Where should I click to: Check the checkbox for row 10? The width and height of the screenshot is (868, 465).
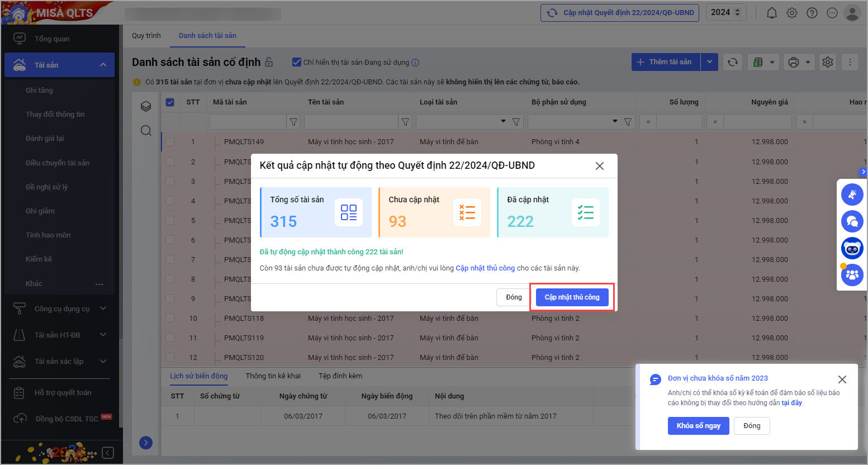[x=170, y=319]
